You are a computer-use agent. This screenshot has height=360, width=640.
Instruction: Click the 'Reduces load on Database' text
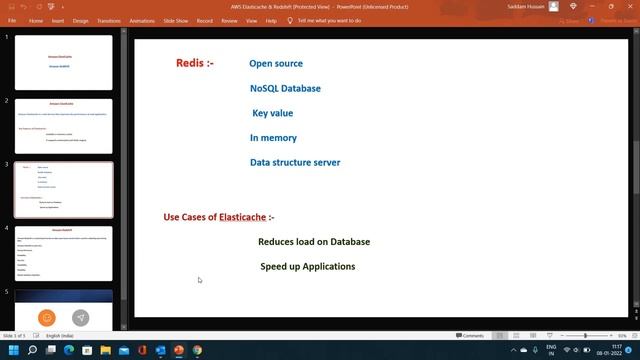click(x=314, y=242)
